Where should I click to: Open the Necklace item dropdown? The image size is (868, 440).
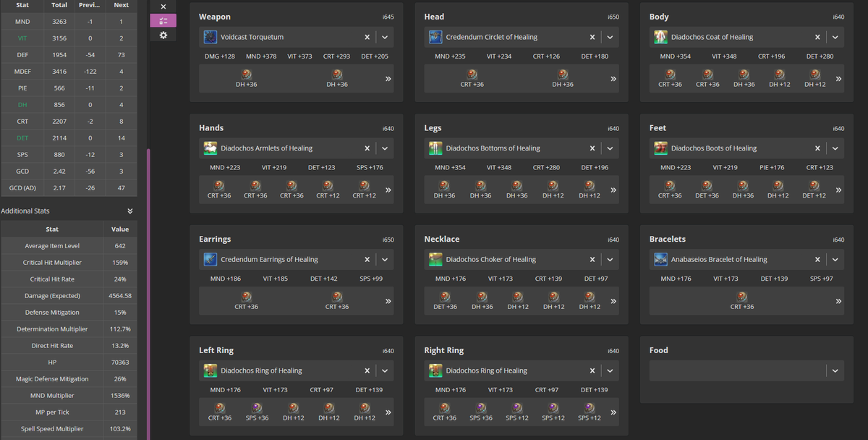[610, 259]
